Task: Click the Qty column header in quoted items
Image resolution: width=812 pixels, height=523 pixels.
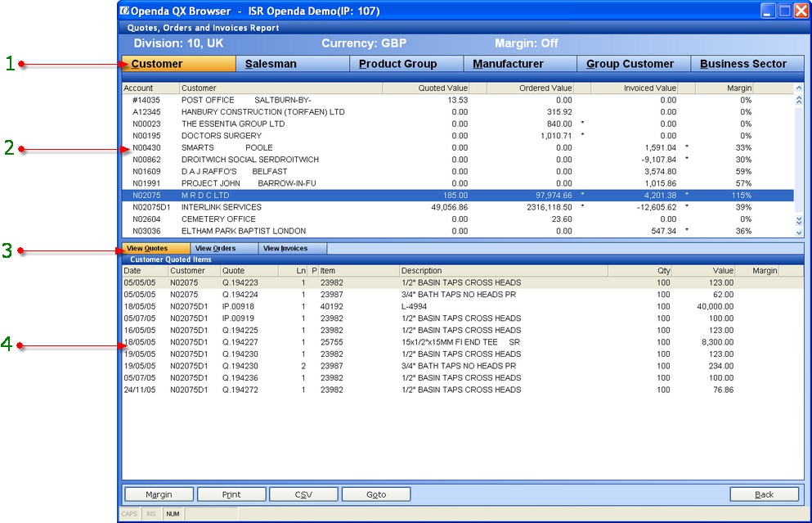Action: pyautogui.click(x=639, y=271)
